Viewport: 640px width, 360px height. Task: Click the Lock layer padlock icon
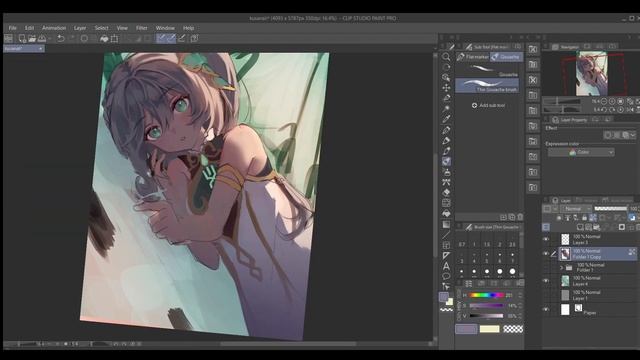[x=584, y=218]
